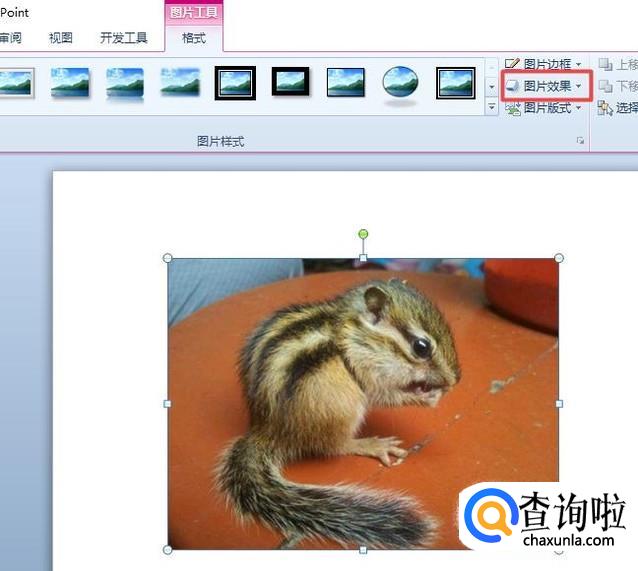638x571 pixels.
Task: Click the 图片工具 contextual tab header
Action: coord(194,12)
